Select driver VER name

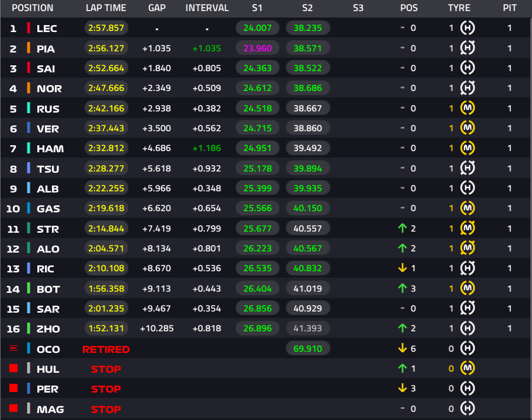click(48, 129)
